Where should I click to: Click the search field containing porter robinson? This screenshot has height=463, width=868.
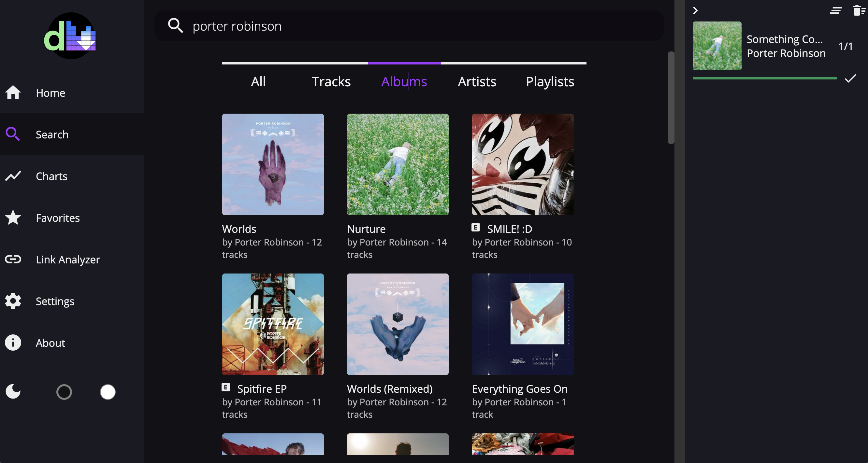409,26
